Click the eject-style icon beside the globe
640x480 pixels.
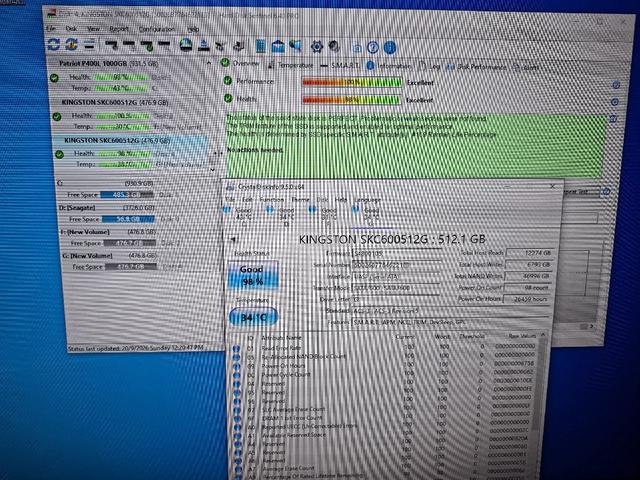coord(204,45)
